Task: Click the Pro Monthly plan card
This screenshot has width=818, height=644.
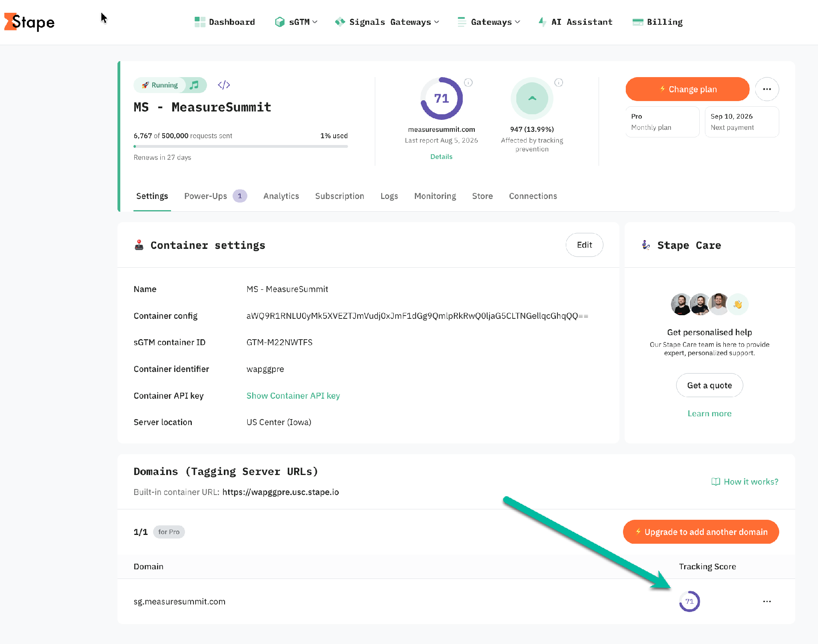Action: (x=662, y=122)
